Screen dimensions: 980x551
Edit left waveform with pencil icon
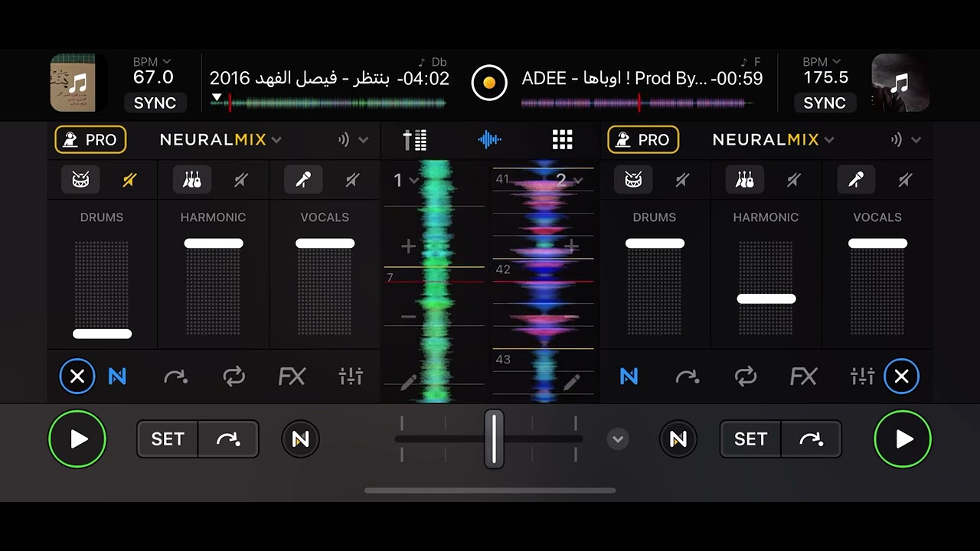(x=408, y=383)
